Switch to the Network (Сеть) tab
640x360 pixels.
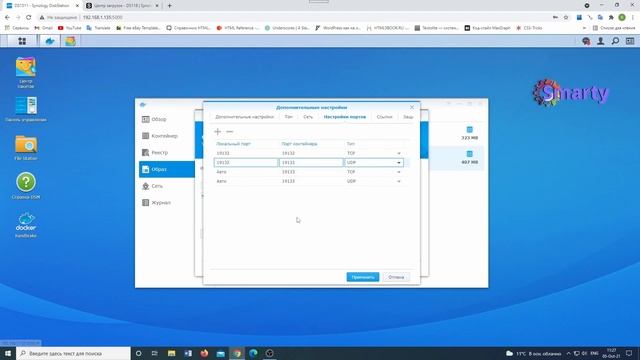pos(308,117)
